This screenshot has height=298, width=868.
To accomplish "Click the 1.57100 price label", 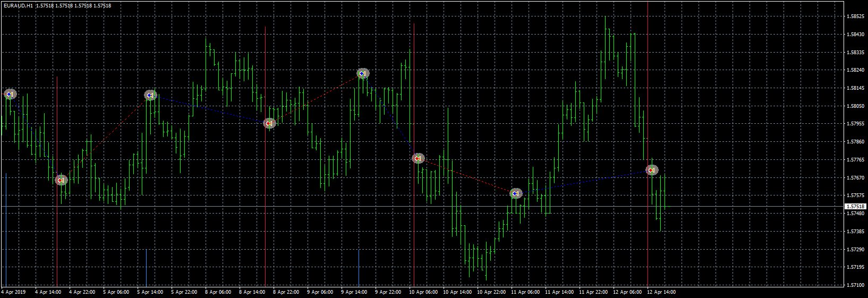I will point(855,285).
